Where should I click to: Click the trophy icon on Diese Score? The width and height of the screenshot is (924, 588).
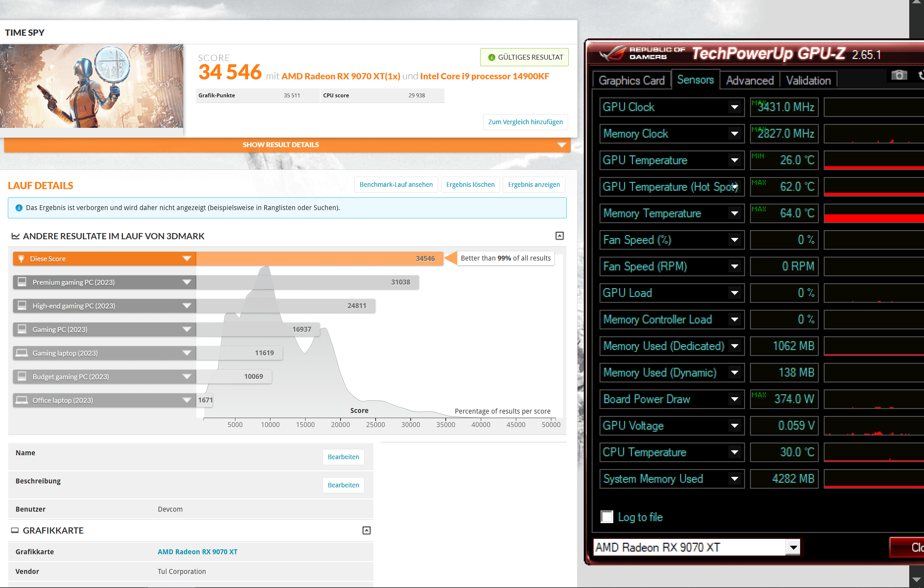22,259
